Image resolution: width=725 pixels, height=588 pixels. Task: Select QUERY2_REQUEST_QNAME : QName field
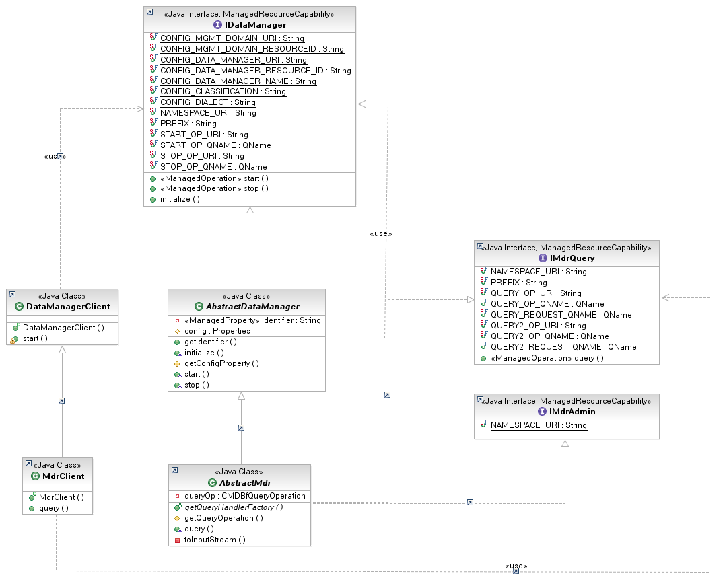click(563, 347)
